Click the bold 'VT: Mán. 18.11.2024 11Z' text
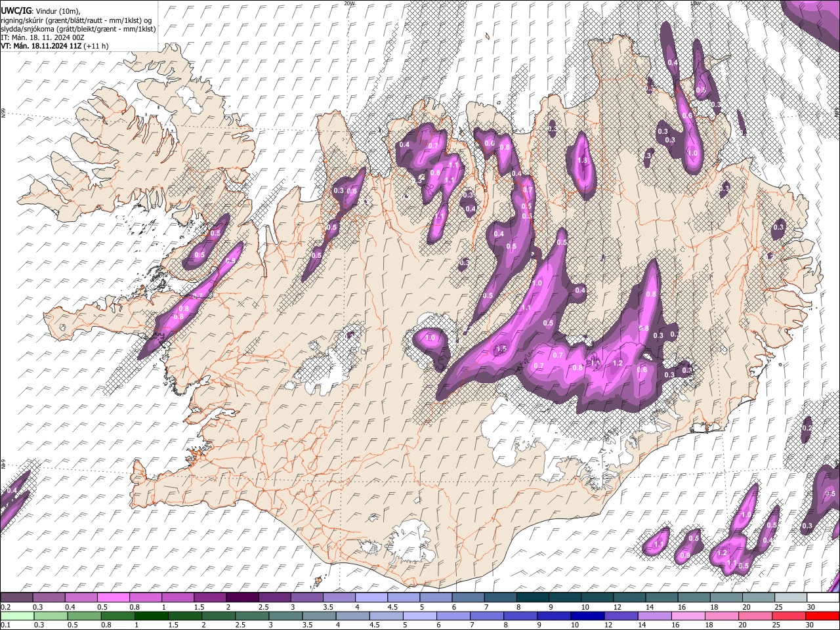Image resolution: width=840 pixels, height=630 pixels. pos(41,46)
